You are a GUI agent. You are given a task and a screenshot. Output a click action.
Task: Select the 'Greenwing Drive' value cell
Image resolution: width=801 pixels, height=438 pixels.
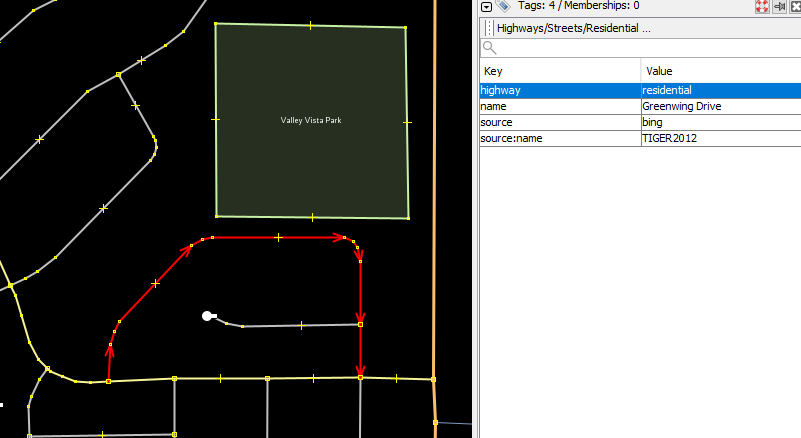(721, 106)
